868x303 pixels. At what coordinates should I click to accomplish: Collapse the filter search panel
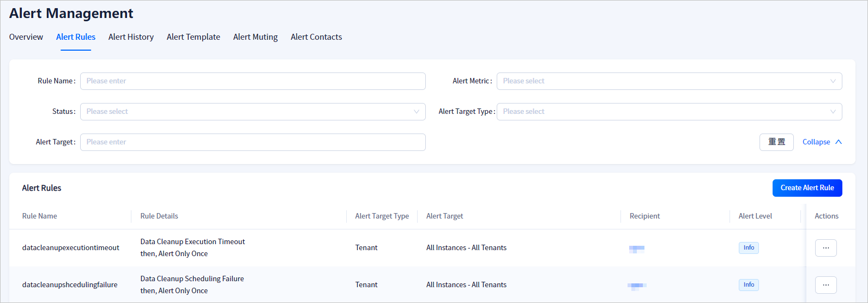pyautogui.click(x=822, y=142)
